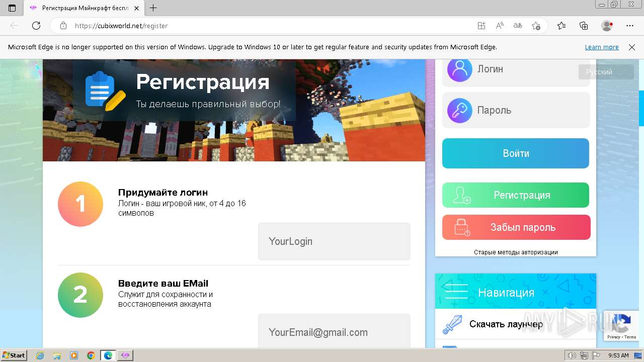Open a new browser tab
644x362 pixels.
click(153, 8)
